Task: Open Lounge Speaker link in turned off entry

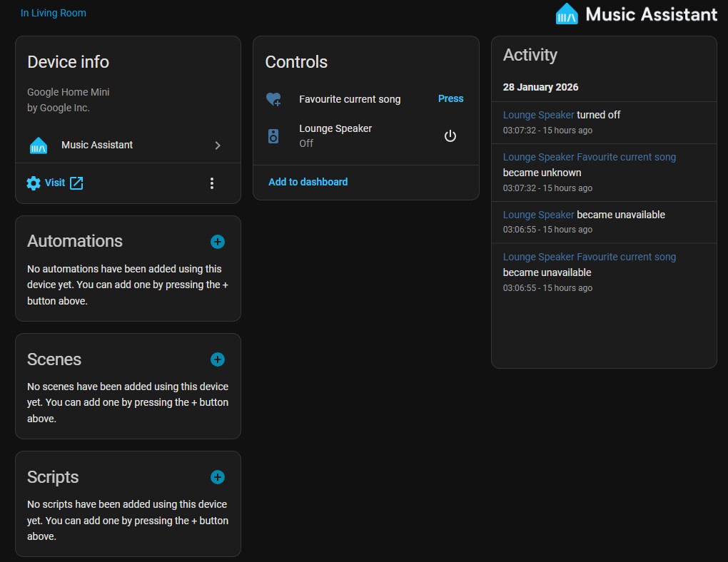Action: pyautogui.click(x=538, y=115)
